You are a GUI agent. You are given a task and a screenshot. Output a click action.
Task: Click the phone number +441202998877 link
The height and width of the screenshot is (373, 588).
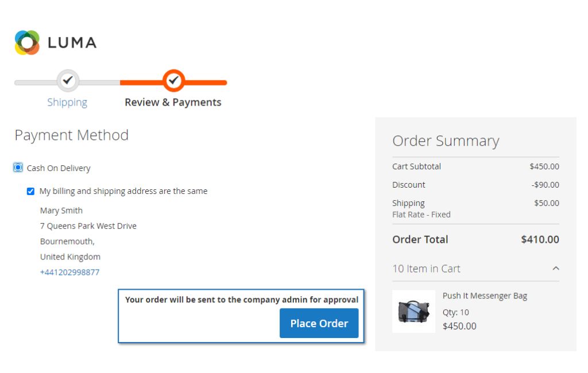[x=69, y=272]
